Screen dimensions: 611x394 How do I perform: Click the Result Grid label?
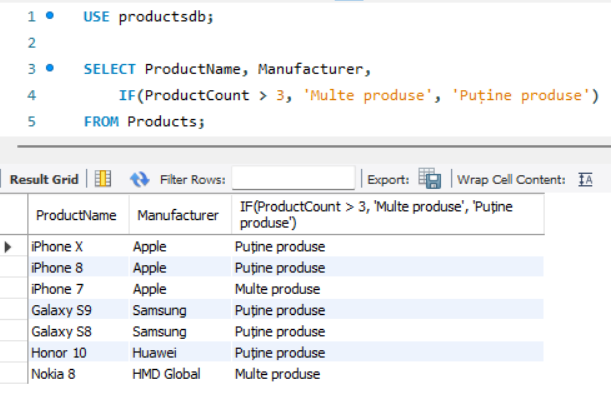[44, 179]
